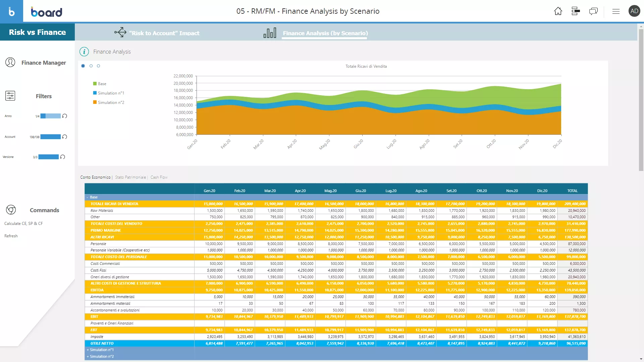Click the Personale row label

click(98, 244)
